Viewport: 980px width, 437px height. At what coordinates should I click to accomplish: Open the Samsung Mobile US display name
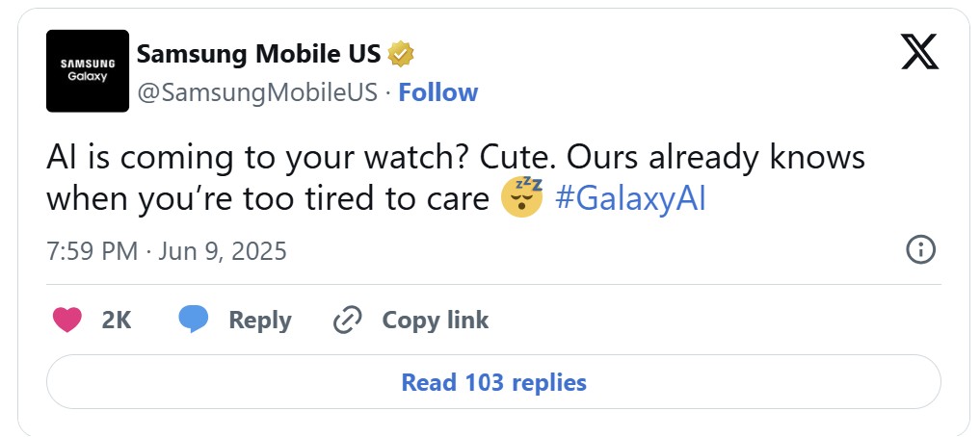click(258, 54)
